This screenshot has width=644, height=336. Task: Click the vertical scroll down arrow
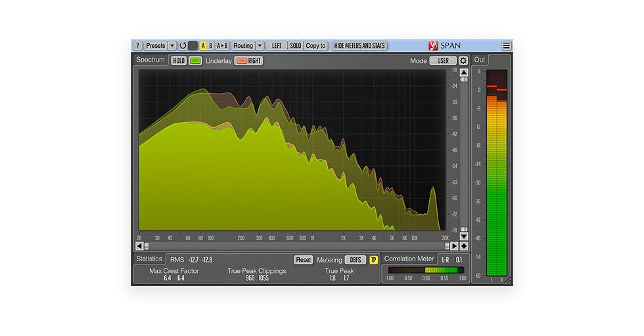coord(464,237)
